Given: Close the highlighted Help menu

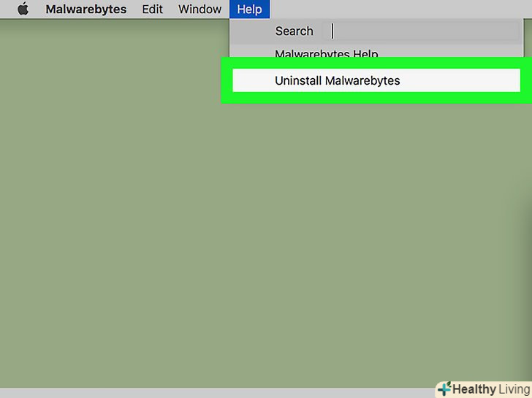Looking at the screenshot, I should [249, 9].
